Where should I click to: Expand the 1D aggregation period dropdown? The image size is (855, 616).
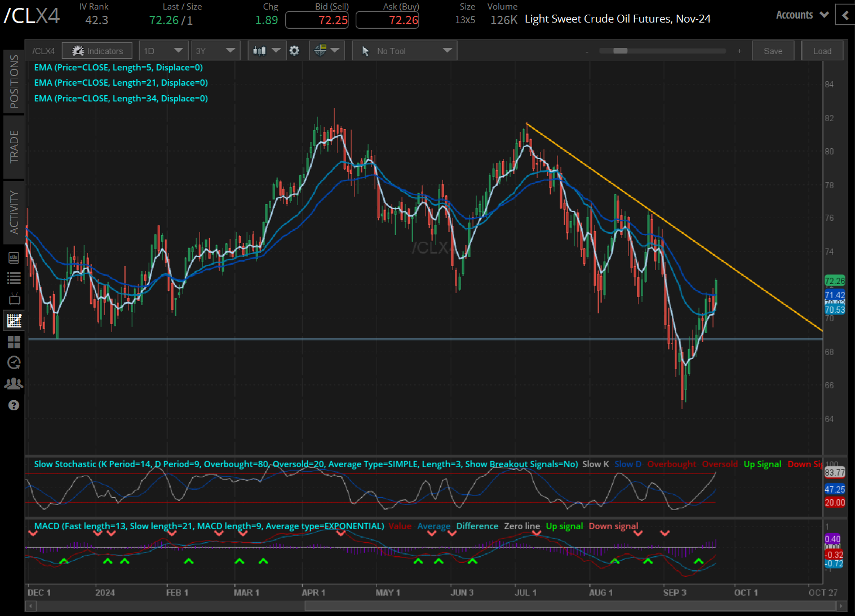pos(163,51)
